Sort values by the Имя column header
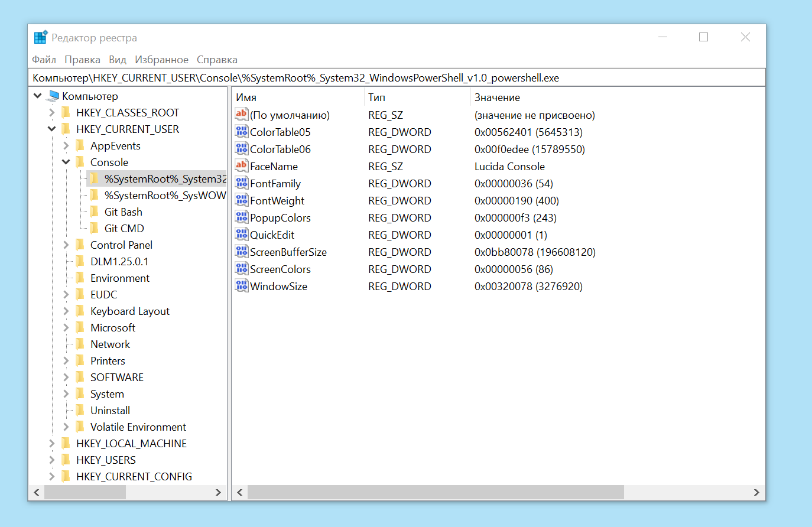812x527 pixels. (298, 97)
